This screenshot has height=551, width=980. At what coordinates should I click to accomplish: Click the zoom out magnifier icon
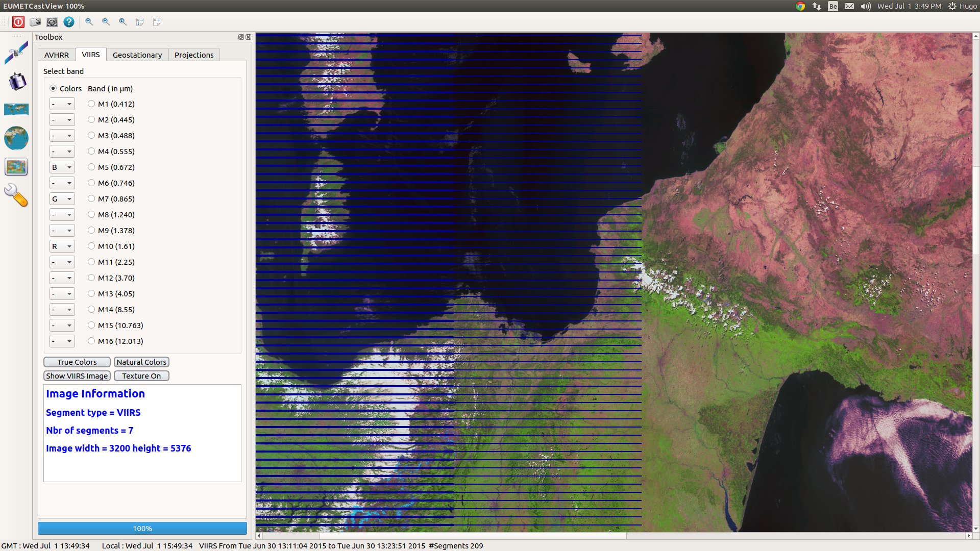(89, 21)
